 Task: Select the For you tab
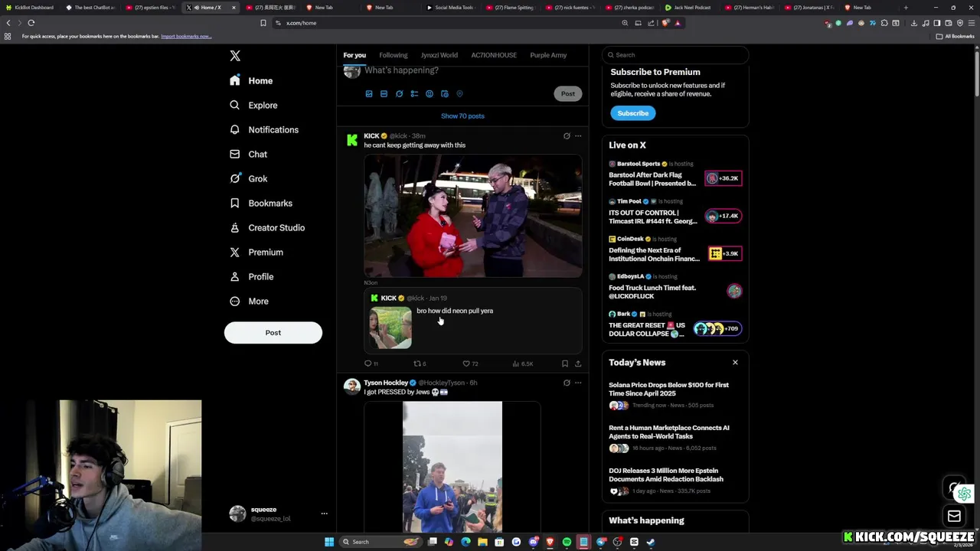[x=354, y=55]
